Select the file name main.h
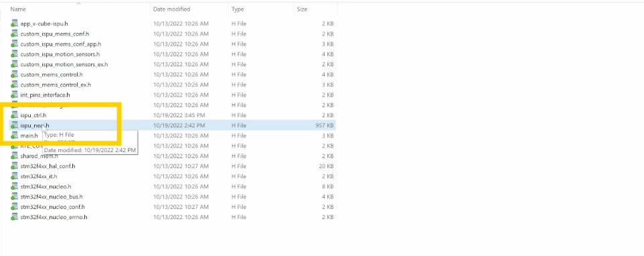Screen dimensions: 644x256 [x=29, y=135]
